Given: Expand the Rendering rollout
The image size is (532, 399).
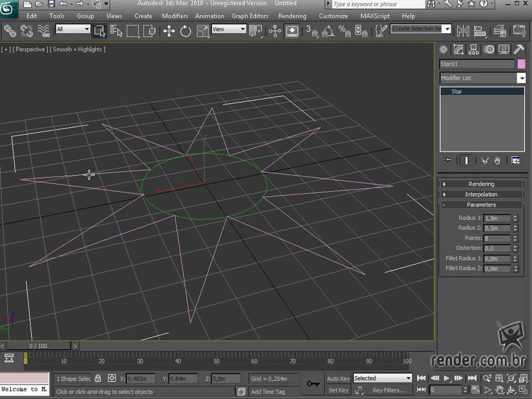Looking at the screenshot, I should coord(481,184).
